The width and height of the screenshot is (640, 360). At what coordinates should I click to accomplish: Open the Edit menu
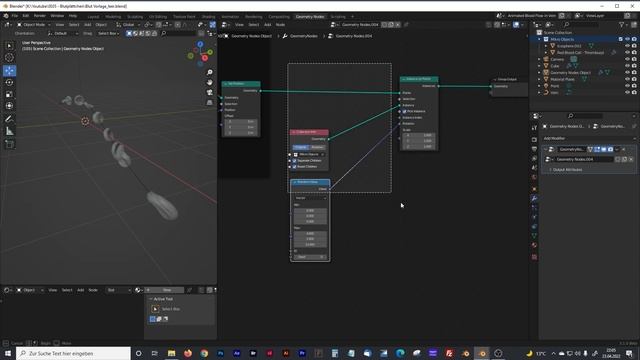click(26, 16)
